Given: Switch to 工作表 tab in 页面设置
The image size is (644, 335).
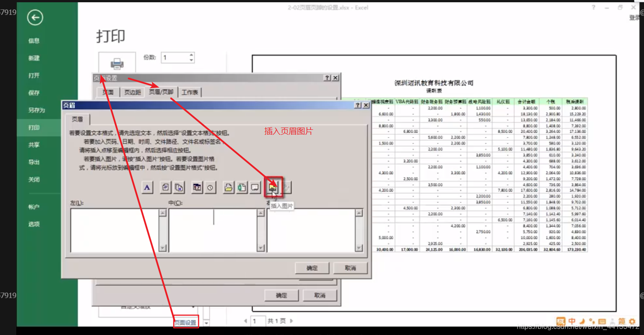Looking at the screenshot, I should [x=190, y=92].
